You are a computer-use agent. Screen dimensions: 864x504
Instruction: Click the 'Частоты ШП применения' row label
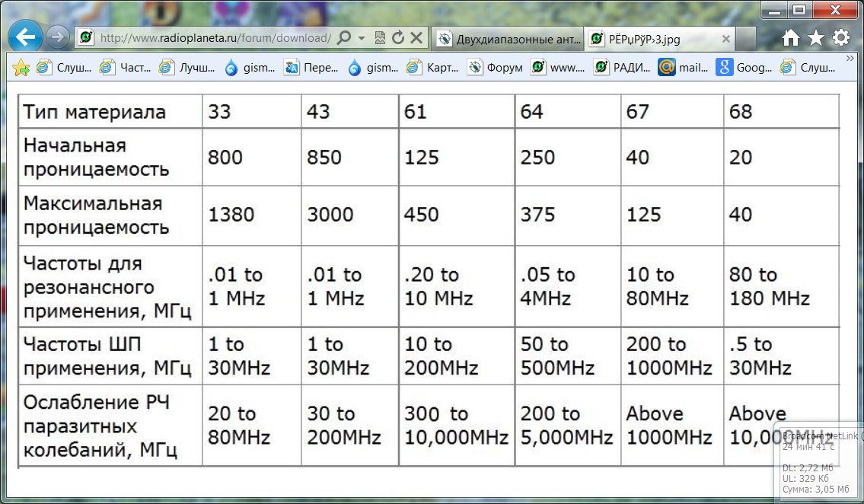(x=107, y=356)
